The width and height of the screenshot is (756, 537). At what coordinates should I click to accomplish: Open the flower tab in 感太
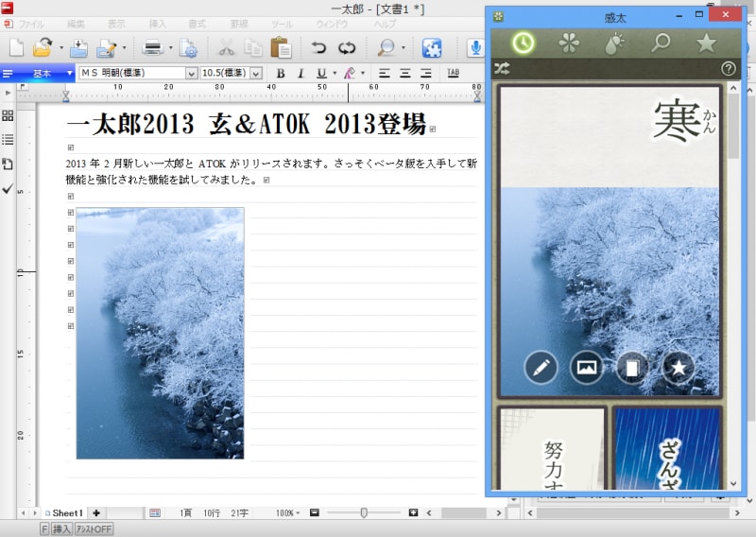pos(569,43)
